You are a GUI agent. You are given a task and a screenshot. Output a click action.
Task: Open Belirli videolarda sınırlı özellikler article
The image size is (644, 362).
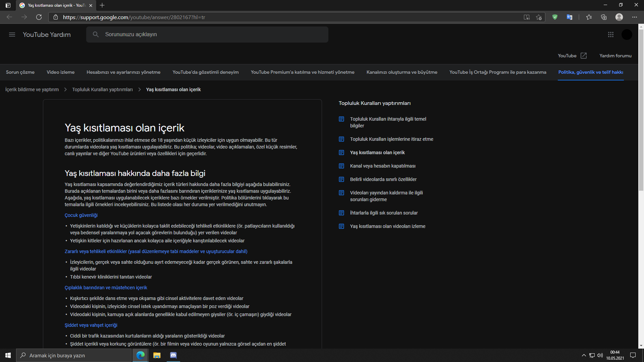pos(383,179)
